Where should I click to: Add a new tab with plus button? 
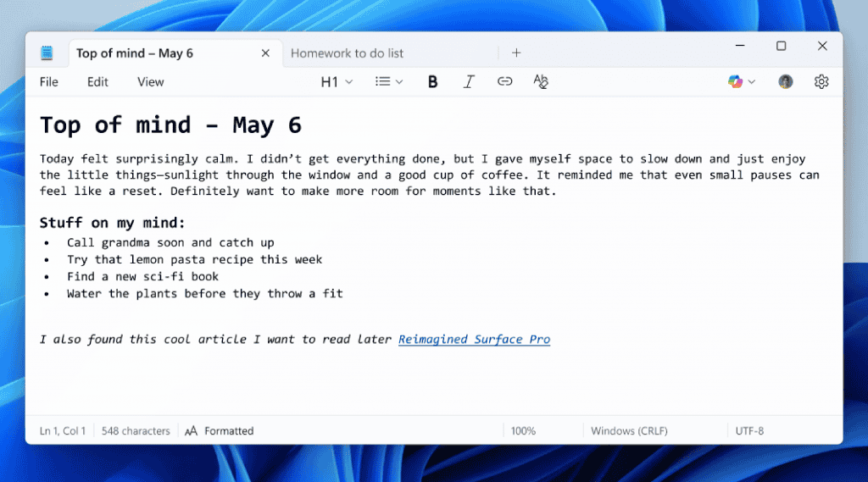pos(516,53)
